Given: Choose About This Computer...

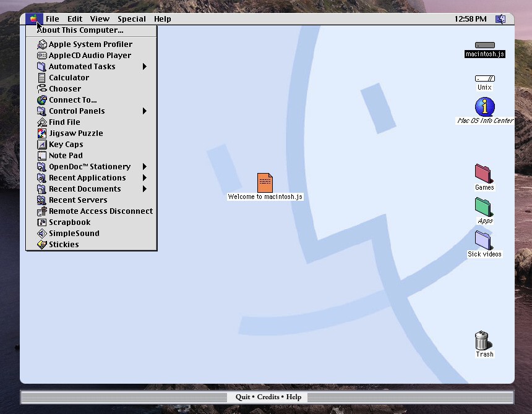Looking at the screenshot, I should [x=80, y=30].
